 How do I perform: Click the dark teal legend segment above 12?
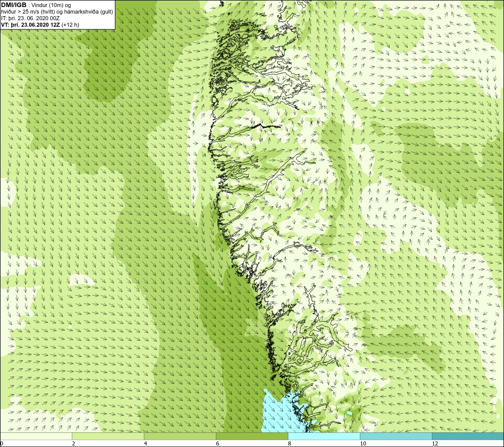click(468, 436)
